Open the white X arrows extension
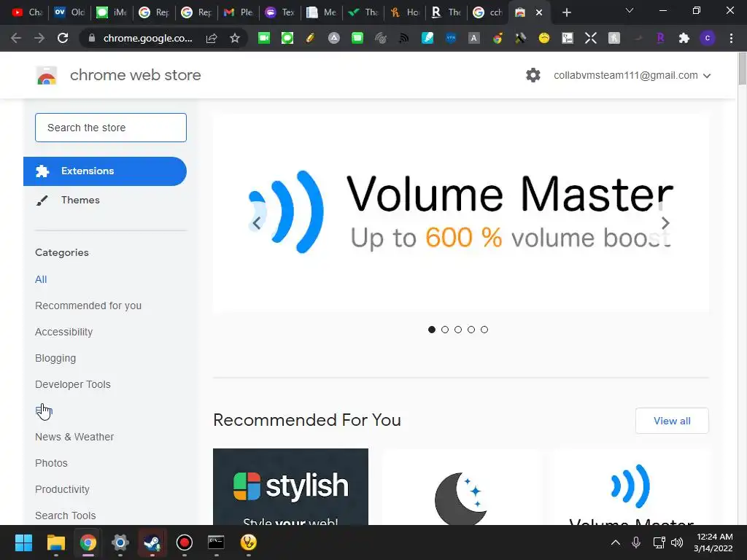The height and width of the screenshot is (560, 747). point(591,38)
